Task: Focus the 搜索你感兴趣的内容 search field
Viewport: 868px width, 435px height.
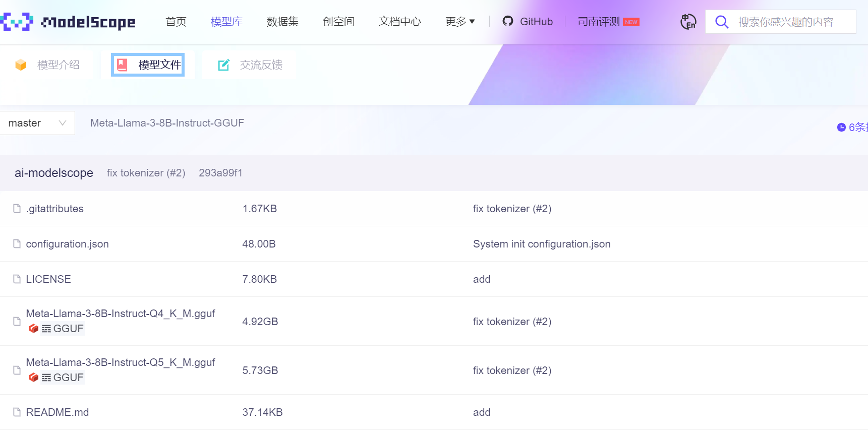Action: 780,22
